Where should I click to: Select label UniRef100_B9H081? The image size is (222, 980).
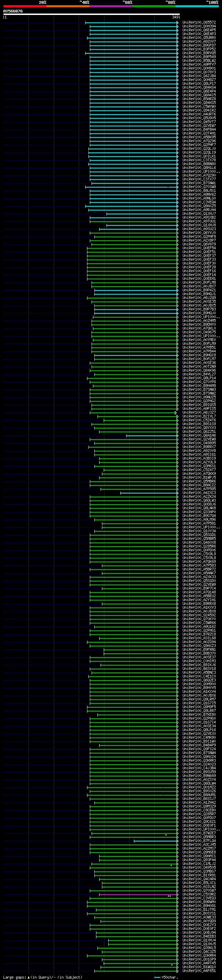pos(199,906)
